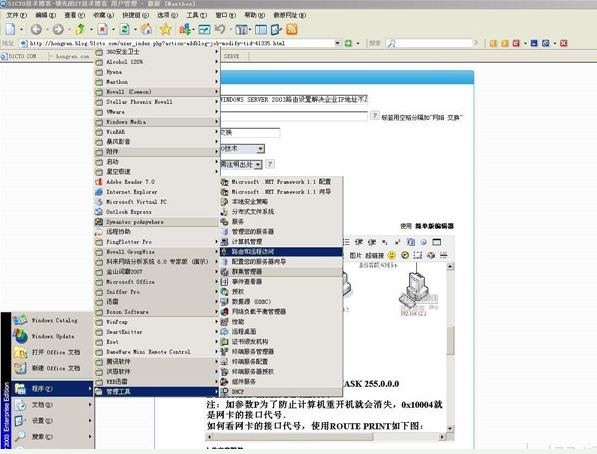Screen dimensions: 597x454
Task: Open 搜索(C) Search in Start menu
Action: click(x=53, y=436)
